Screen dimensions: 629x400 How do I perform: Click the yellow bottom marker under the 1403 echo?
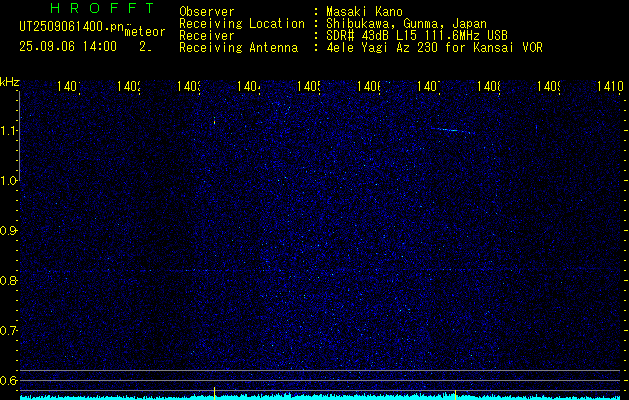[x=215, y=393]
